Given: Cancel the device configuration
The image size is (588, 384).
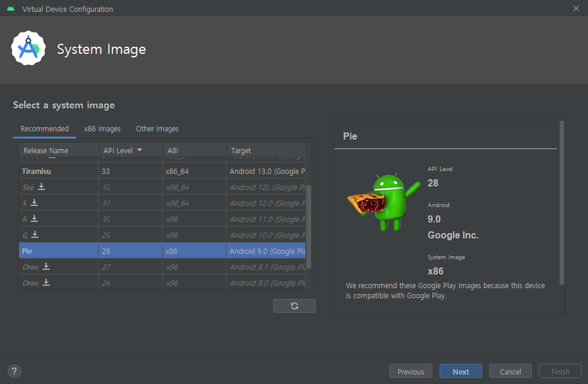Looking at the screenshot, I should click(511, 371).
